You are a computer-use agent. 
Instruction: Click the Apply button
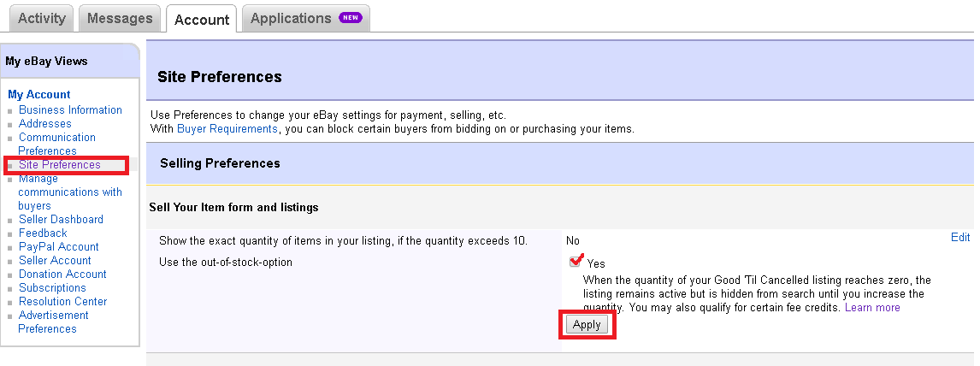(x=587, y=324)
